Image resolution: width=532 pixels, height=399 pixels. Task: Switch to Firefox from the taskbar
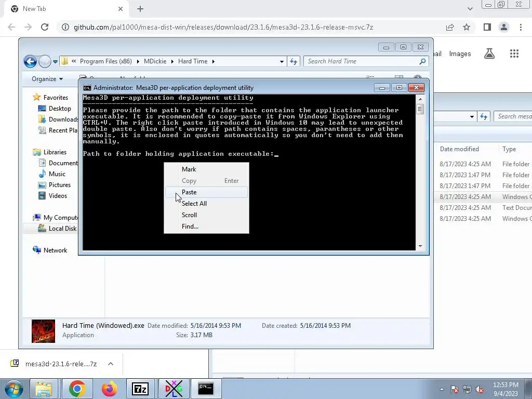pos(109,389)
